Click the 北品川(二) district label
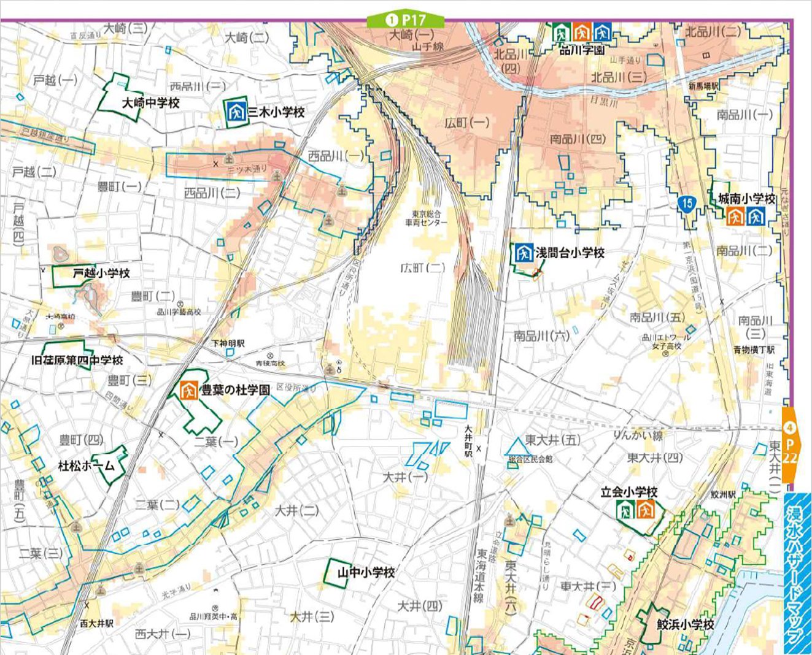This screenshot has height=655, width=812. 713,31
